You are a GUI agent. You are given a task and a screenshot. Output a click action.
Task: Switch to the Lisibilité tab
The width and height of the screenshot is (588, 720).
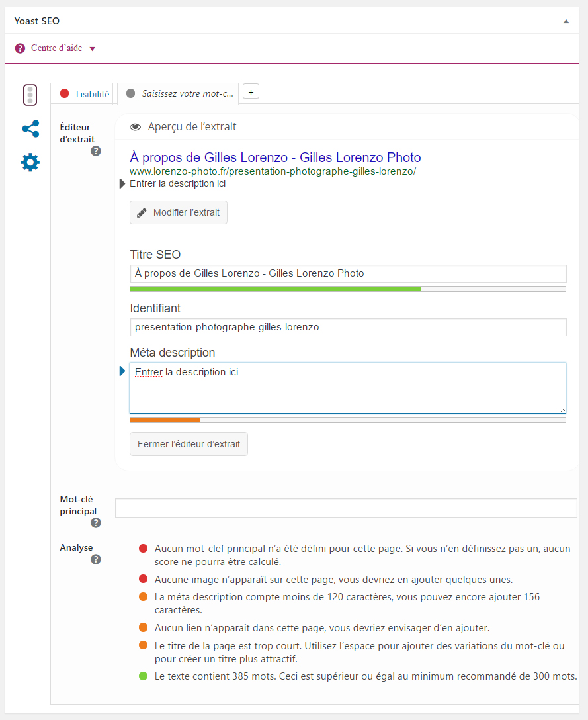(84, 94)
